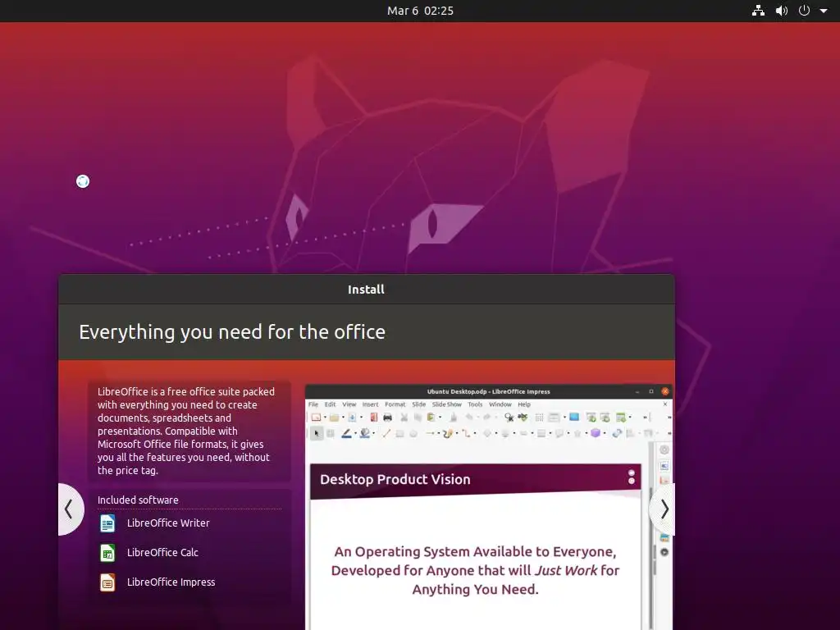Screen dimensions: 840x630
Task: Click the Open folder icon in Impress toolbar
Action: coord(335,418)
